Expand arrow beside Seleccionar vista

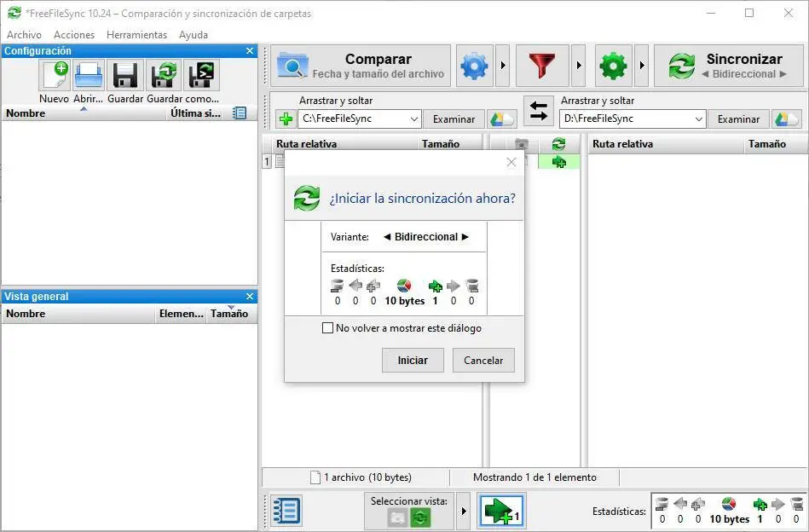coord(463,511)
